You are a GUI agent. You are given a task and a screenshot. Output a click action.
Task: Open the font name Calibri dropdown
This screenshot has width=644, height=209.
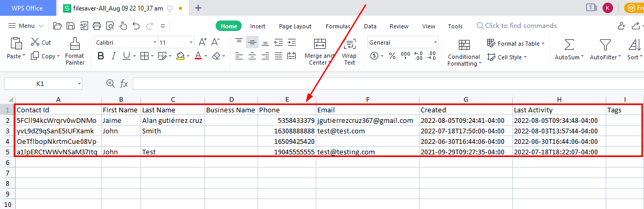click(x=155, y=43)
